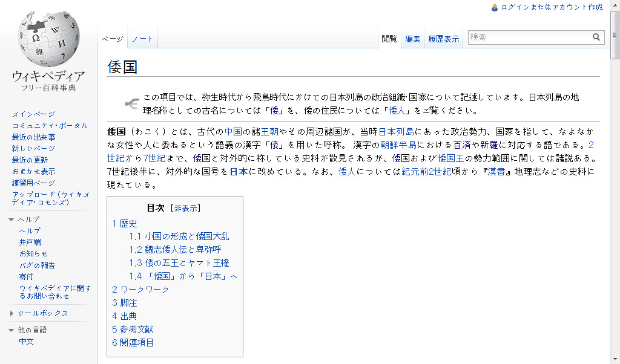Collapse the ヘルプ sidebar section
The height and width of the screenshot is (364, 620).
click(12, 219)
